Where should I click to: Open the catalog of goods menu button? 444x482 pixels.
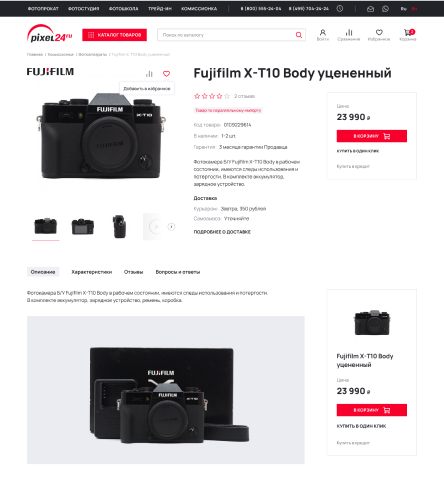tap(114, 35)
